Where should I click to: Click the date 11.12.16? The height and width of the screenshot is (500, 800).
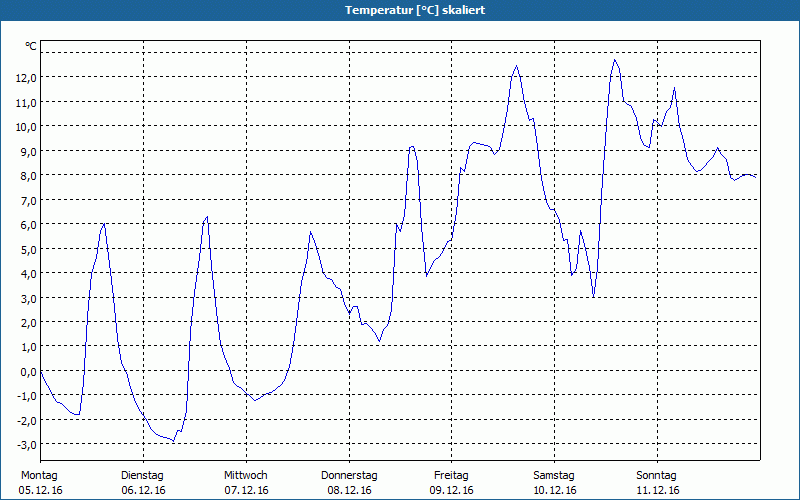tap(658, 490)
